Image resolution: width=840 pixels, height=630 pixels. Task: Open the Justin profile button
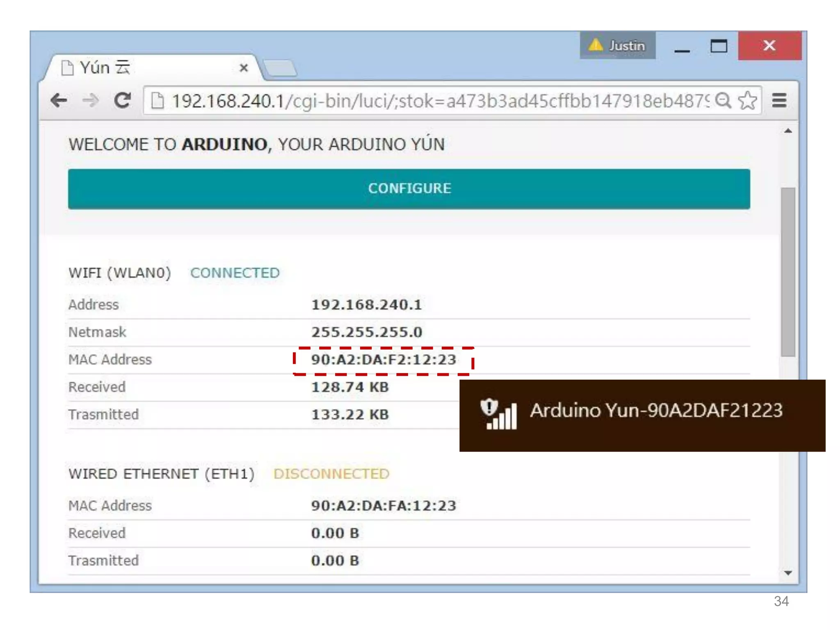(617, 46)
